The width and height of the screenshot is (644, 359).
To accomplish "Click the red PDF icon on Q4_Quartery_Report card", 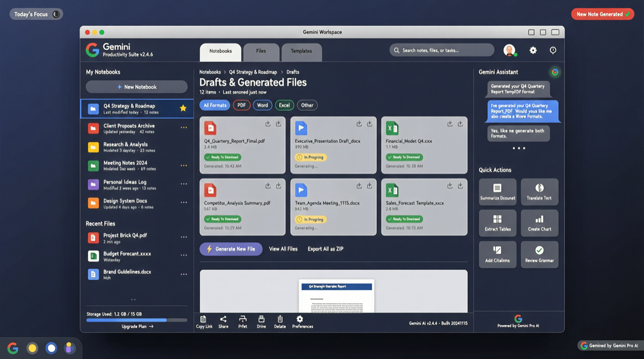I will coord(210,128).
